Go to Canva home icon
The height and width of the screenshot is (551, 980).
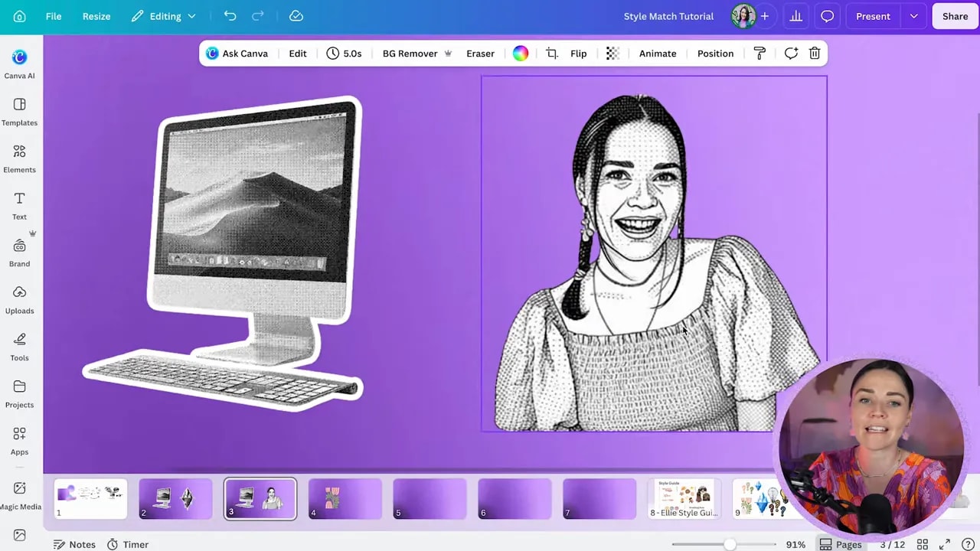[x=20, y=16]
